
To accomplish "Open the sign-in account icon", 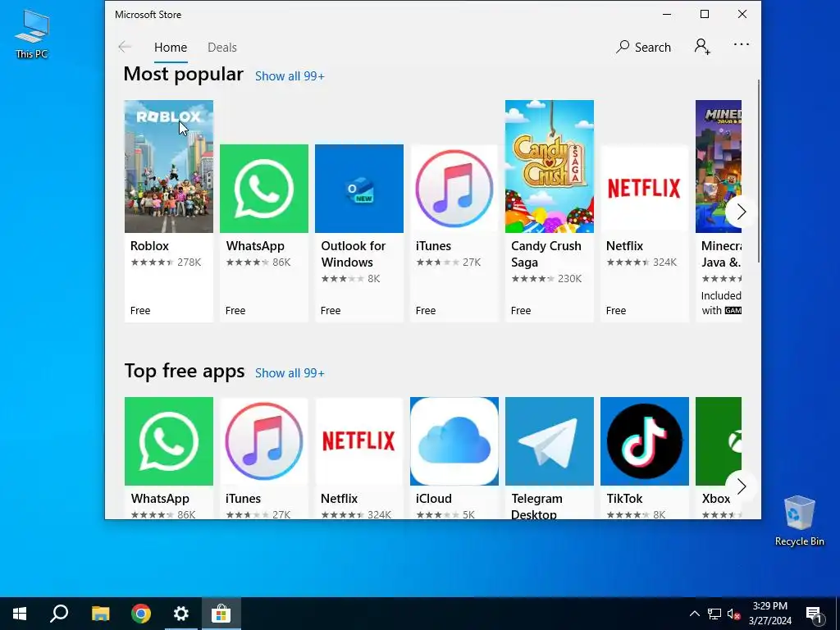I will tap(702, 47).
